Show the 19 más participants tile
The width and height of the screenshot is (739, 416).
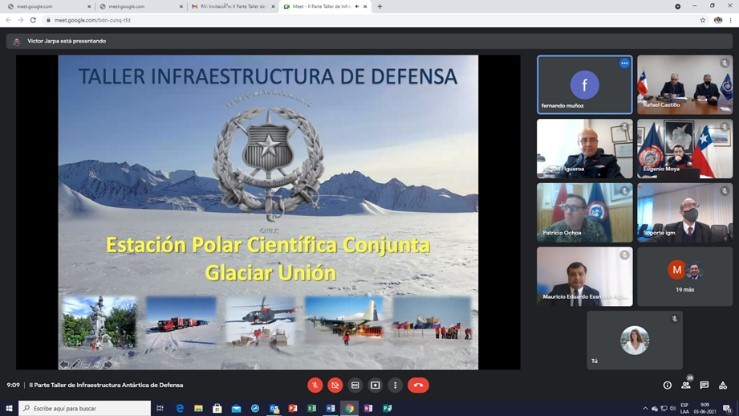coord(685,277)
